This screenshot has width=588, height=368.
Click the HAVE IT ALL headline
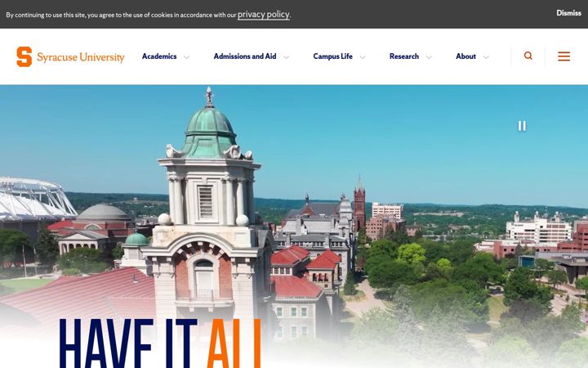click(x=160, y=343)
